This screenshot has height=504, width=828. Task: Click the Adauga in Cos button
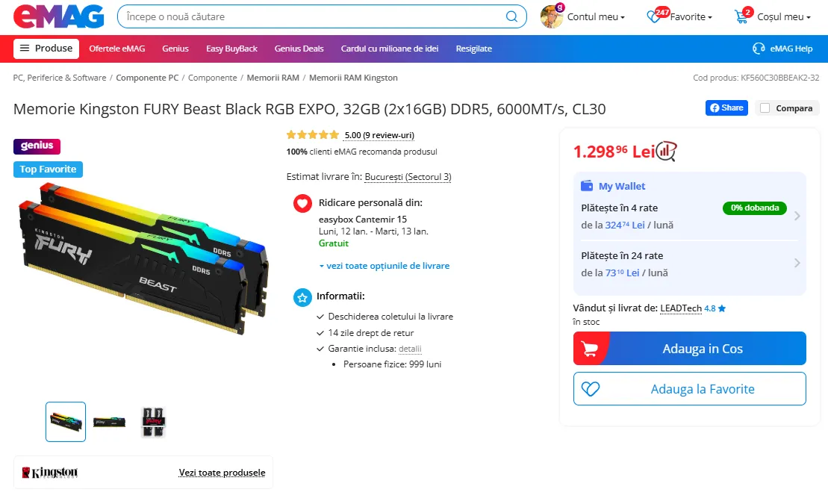click(x=690, y=348)
